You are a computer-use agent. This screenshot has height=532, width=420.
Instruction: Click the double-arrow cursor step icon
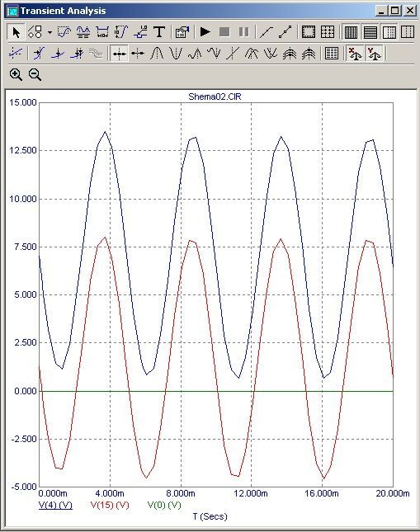pyautogui.click(x=78, y=54)
